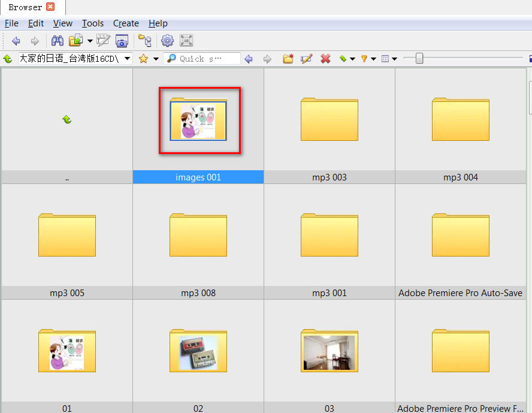Click the browser back arrow near search
This screenshot has width=532, height=413.
point(249,59)
